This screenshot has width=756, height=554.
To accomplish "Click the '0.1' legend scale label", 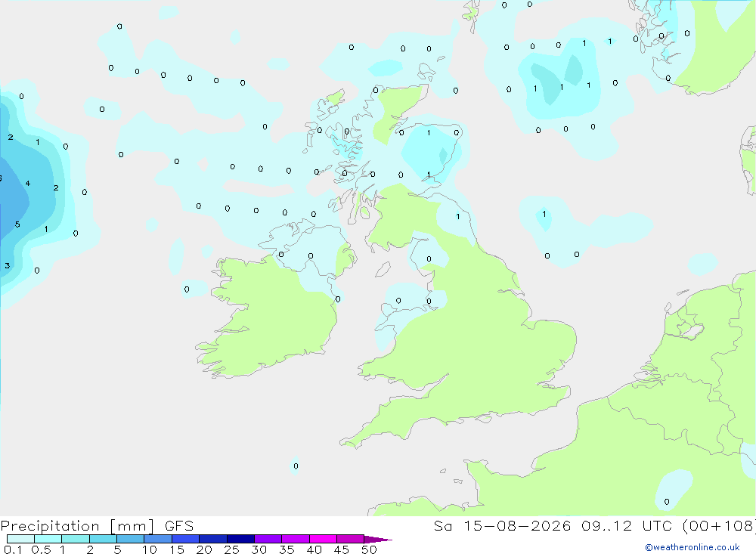I will click(x=13, y=549).
